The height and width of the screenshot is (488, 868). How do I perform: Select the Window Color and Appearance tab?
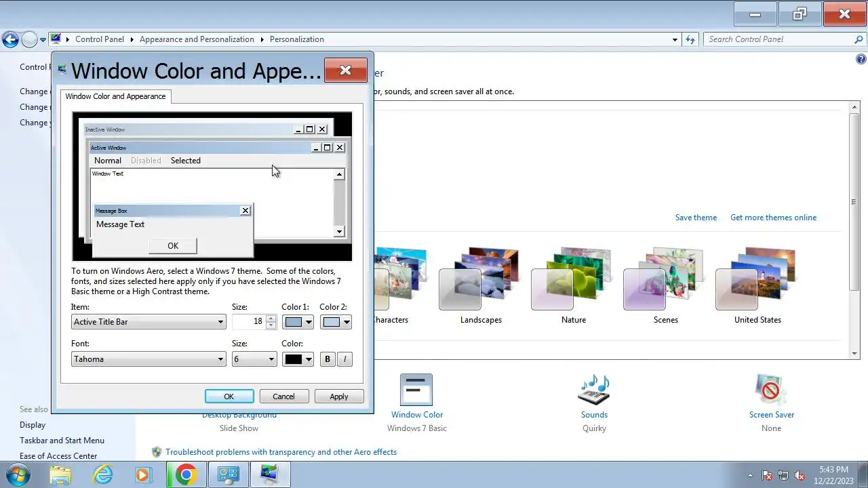(115, 96)
